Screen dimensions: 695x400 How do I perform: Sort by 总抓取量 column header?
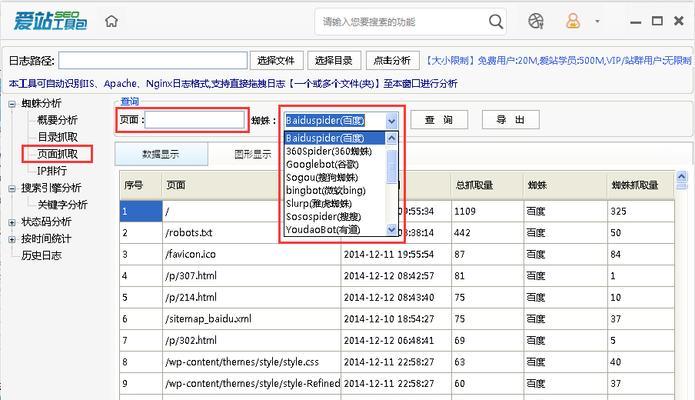(x=487, y=185)
